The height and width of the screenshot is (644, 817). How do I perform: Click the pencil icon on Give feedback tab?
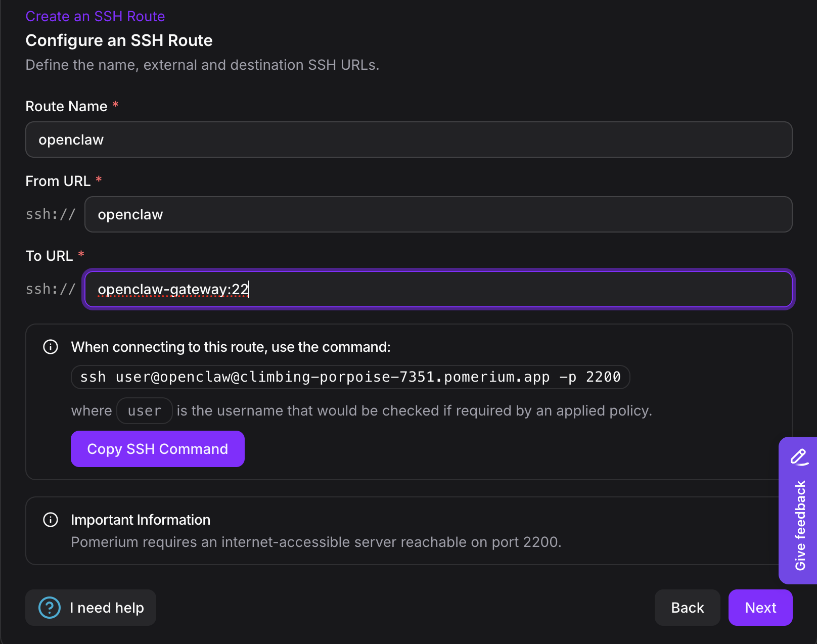pyautogui.click(x=799, y=458)
